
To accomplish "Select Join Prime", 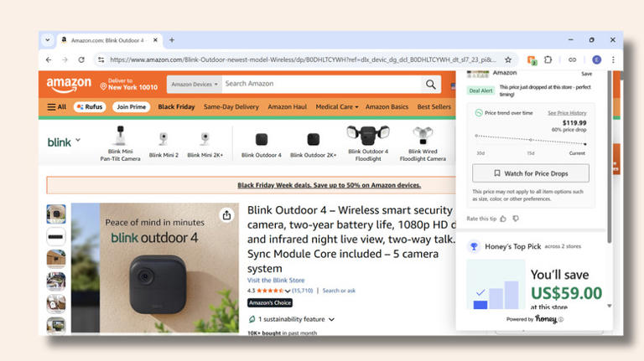I will (131, 107).
